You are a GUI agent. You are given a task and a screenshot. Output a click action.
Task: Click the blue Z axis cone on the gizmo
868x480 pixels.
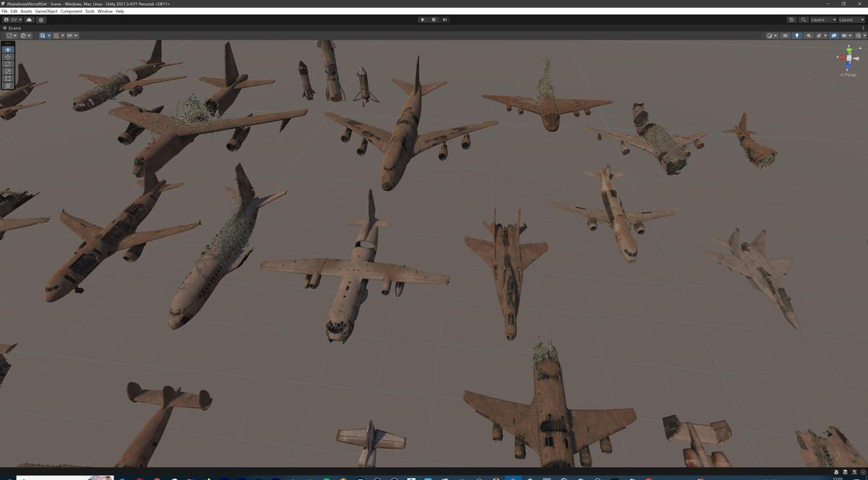[848, 66]
